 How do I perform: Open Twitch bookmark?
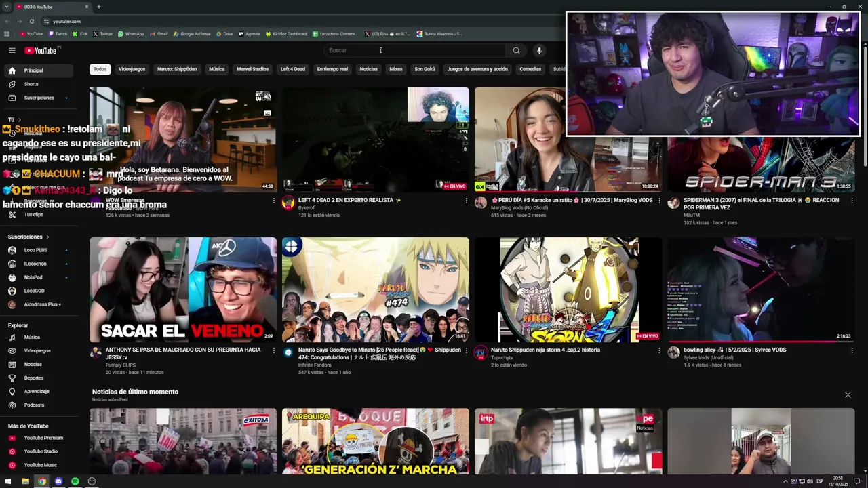[x=58, y=34]
